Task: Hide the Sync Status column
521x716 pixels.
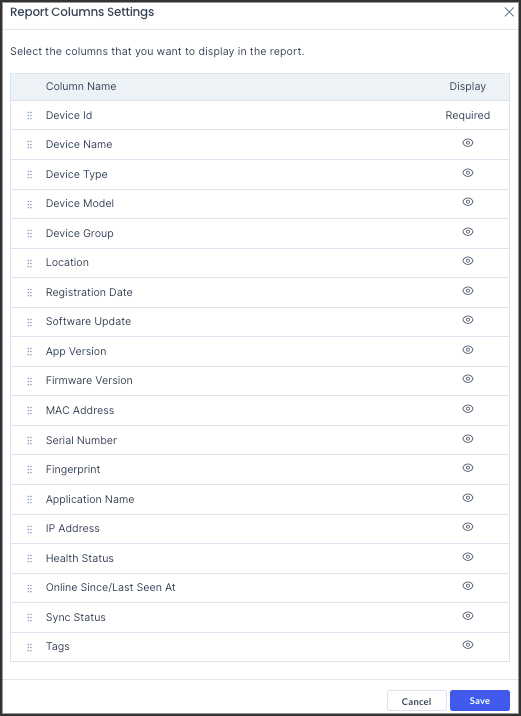Action: pyautogui.click(x=468, y=616)
